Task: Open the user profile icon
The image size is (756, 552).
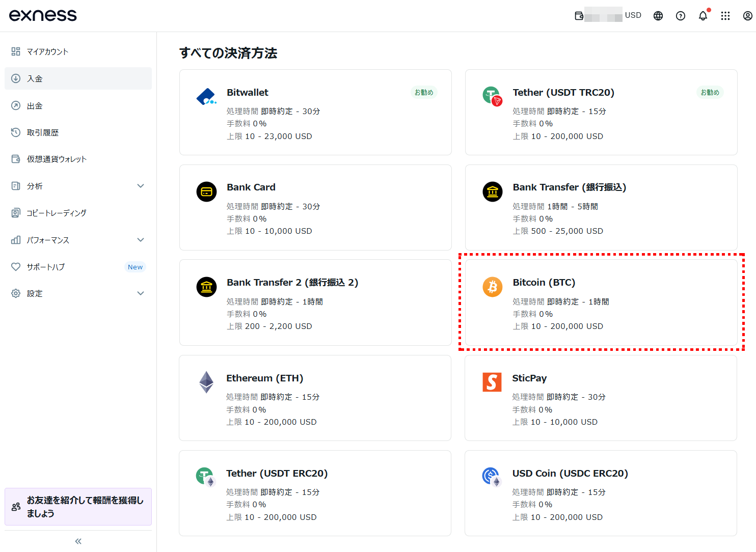Action: (x=748, y=16)
